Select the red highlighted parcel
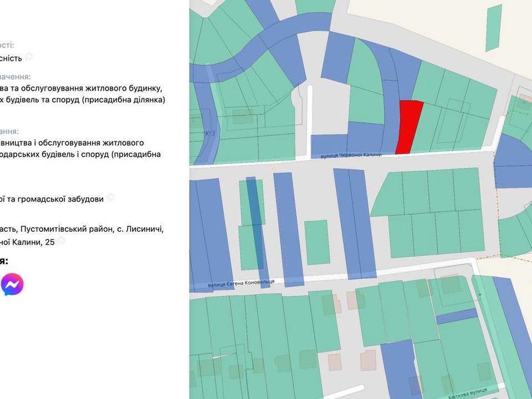This screenshot has width=532, height=399. [409, 127]
